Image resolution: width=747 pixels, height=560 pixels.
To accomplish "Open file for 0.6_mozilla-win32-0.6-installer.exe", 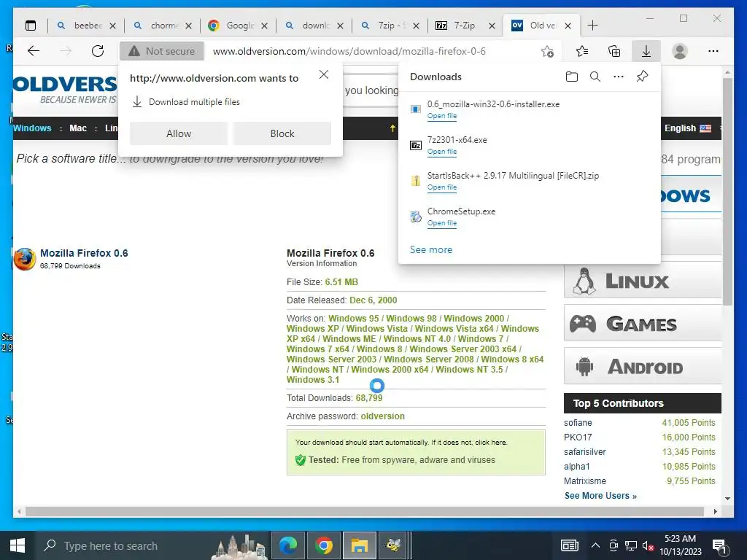I will click(x=441, y=116).
